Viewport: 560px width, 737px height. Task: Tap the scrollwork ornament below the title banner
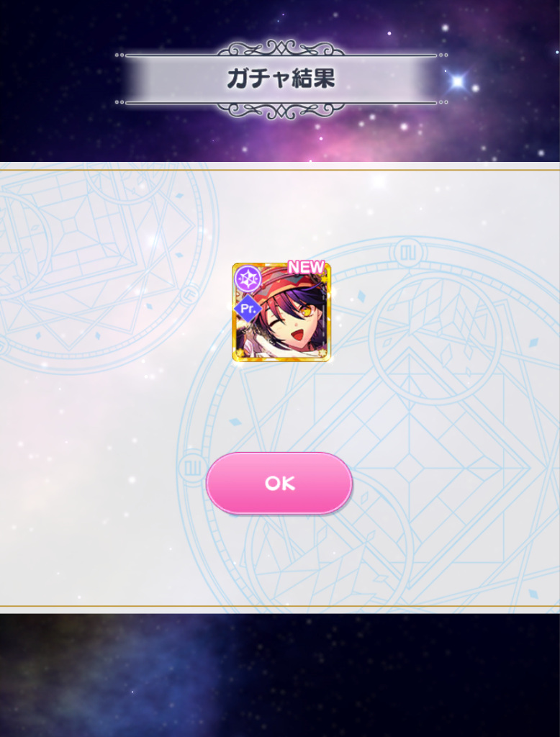(x=280, y=111)
